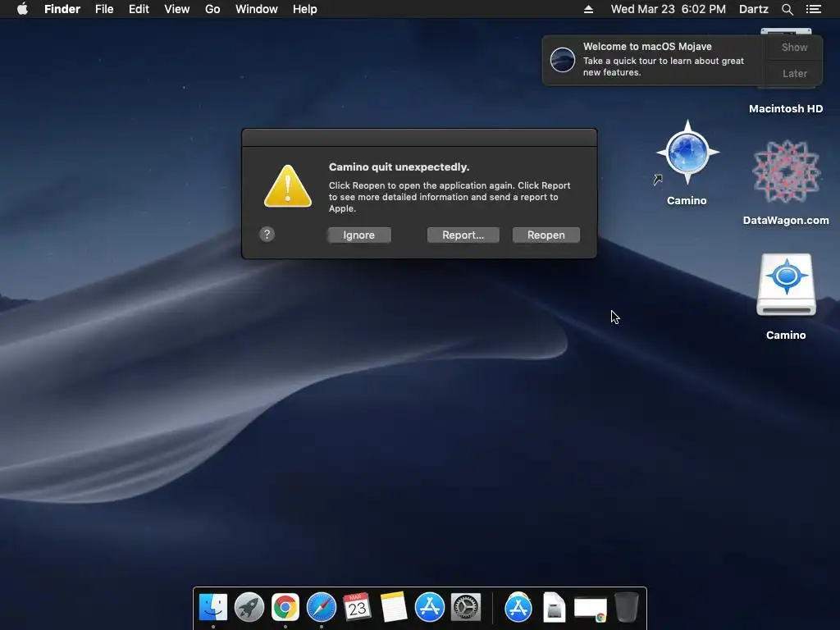Image resolution: width=840 pixels, height=630 pixels.
Task: Open Safari compass in the Dock
Action: coord(322,608)
